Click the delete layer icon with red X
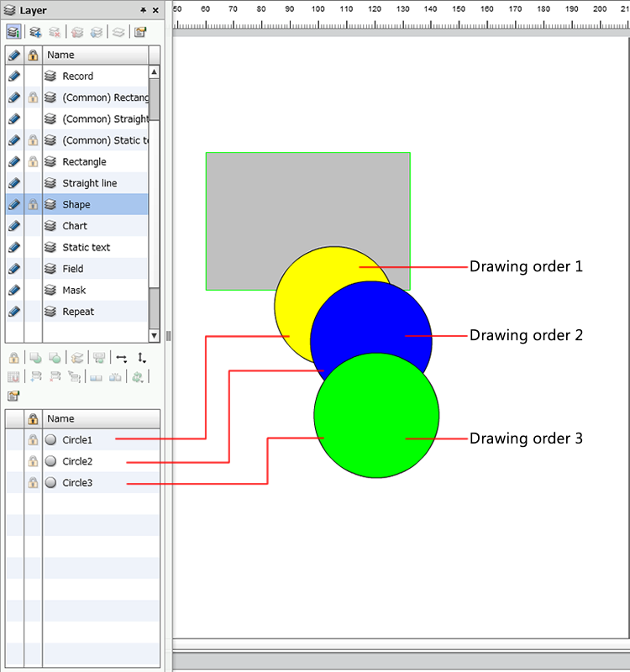Viewport: 630px width, 672px height. click(x=55, y=32)
